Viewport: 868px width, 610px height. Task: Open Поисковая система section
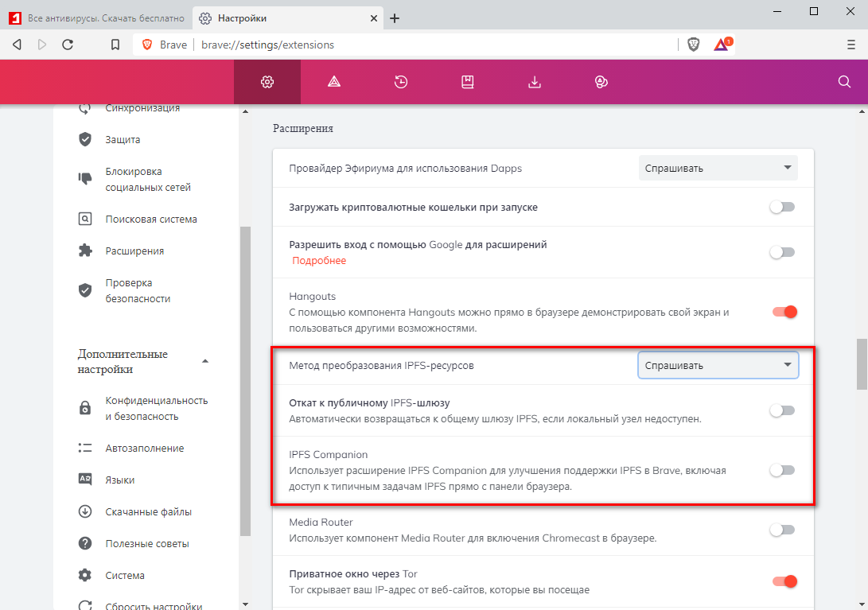point(151,220)
